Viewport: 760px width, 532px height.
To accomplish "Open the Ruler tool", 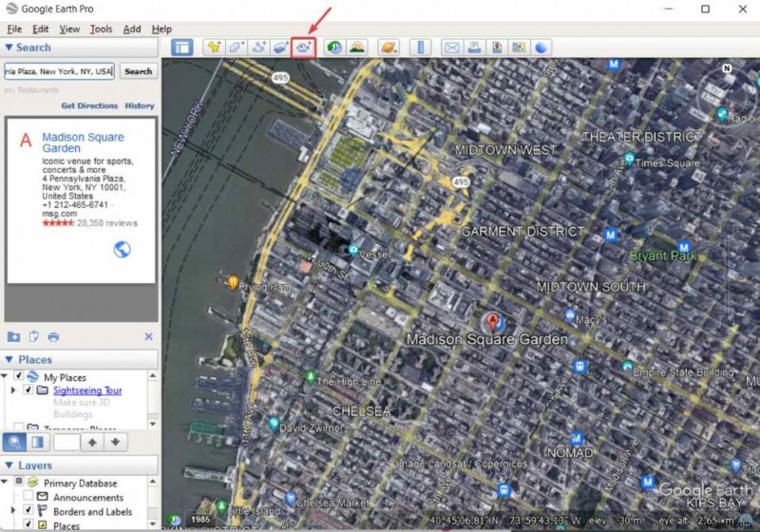I will [420, 47].
